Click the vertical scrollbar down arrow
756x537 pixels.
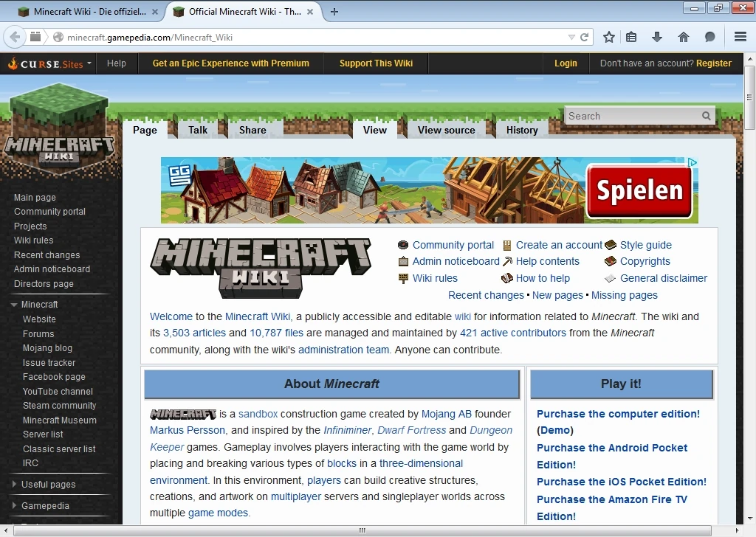[749, 519]
